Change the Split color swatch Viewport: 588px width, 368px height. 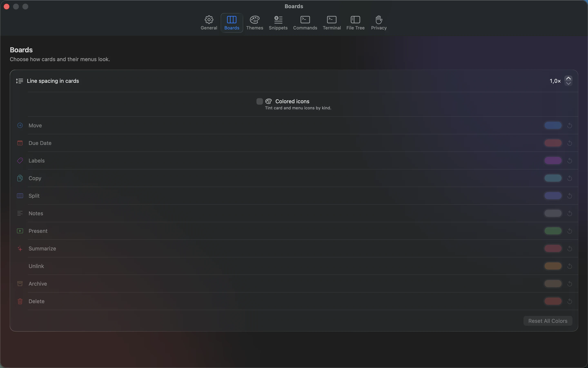point(553,196)
